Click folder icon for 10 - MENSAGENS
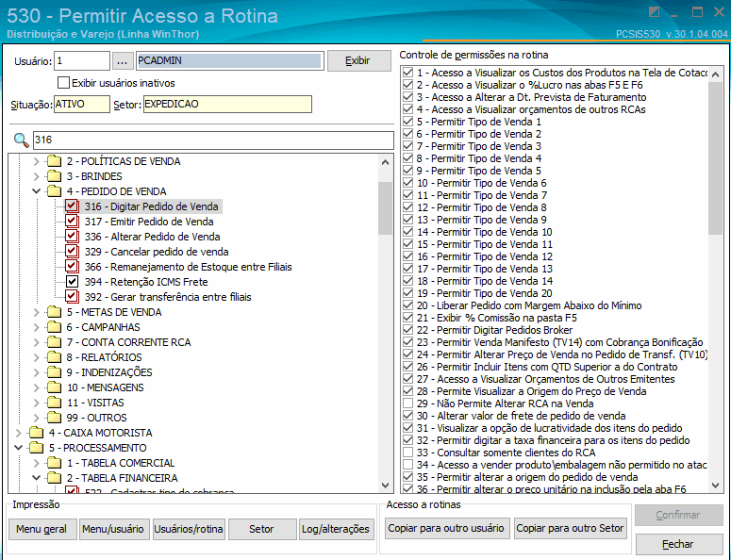 54,387
